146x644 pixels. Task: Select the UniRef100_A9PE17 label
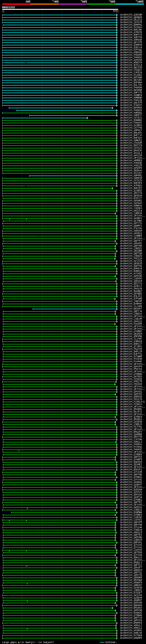(x=131, y=115)
